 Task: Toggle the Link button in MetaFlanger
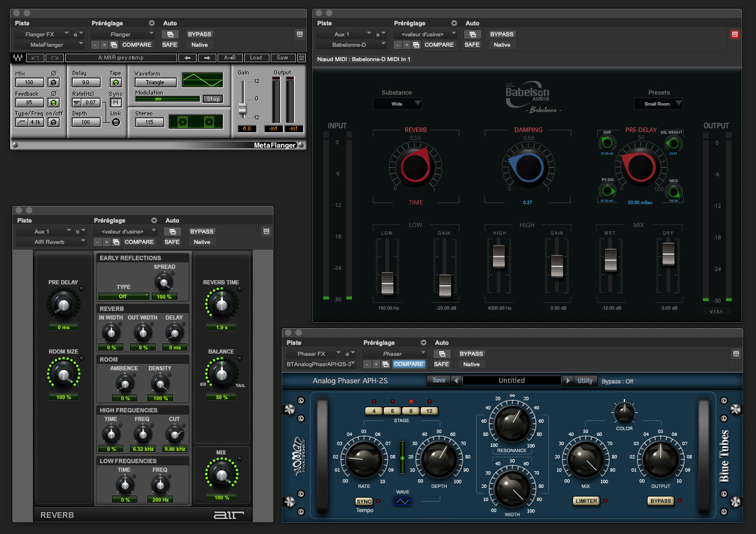[116, 122]
